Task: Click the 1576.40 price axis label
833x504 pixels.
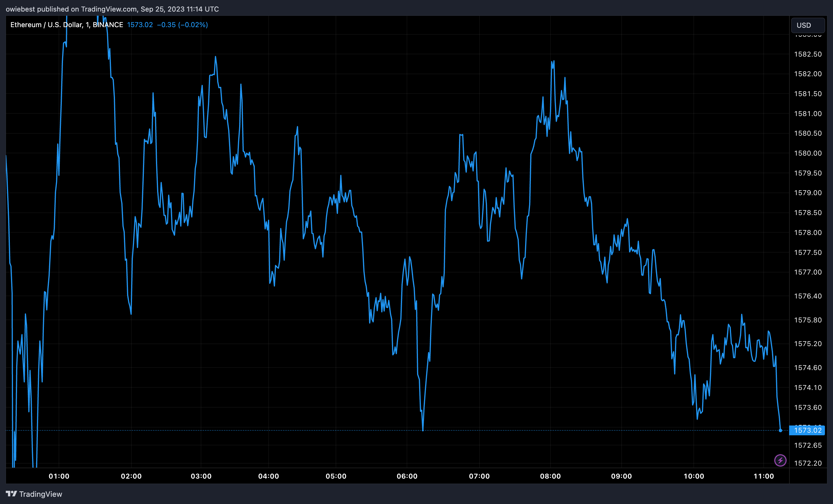Action: [x=808, y=296]
